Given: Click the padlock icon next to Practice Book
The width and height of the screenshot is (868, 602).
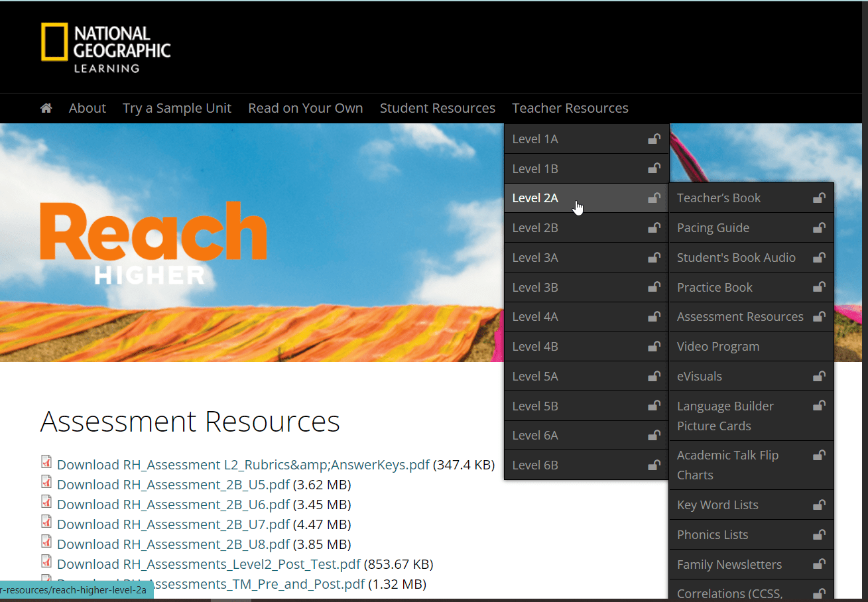Looking at the screenshot, I should (x=820, y=287).
